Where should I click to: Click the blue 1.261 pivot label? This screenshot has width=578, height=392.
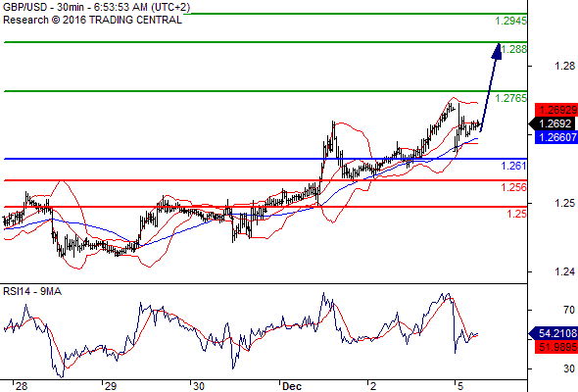point(513,166)
